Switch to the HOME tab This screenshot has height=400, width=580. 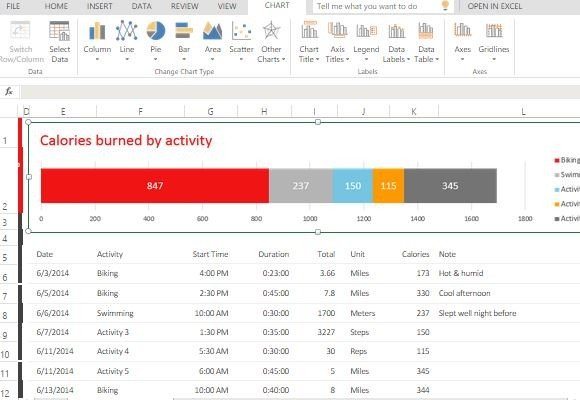pos(56,6)
